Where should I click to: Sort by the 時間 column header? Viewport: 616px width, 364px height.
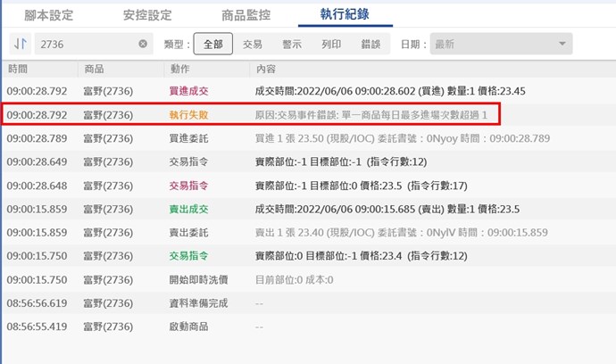point(18,69)
